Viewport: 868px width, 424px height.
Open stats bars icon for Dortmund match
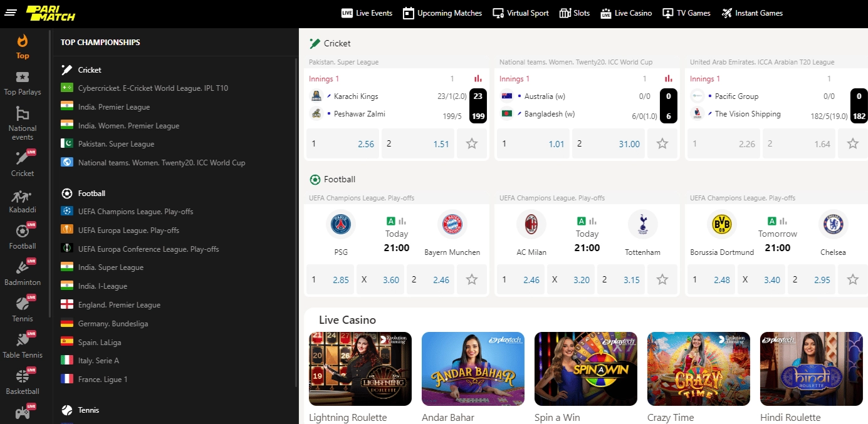(x=783, y=221)
